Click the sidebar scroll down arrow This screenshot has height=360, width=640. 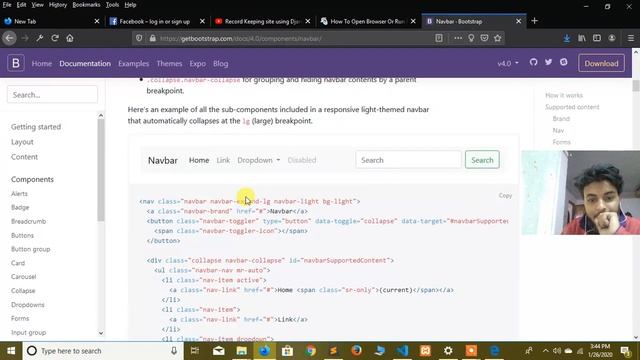point(101,333)
